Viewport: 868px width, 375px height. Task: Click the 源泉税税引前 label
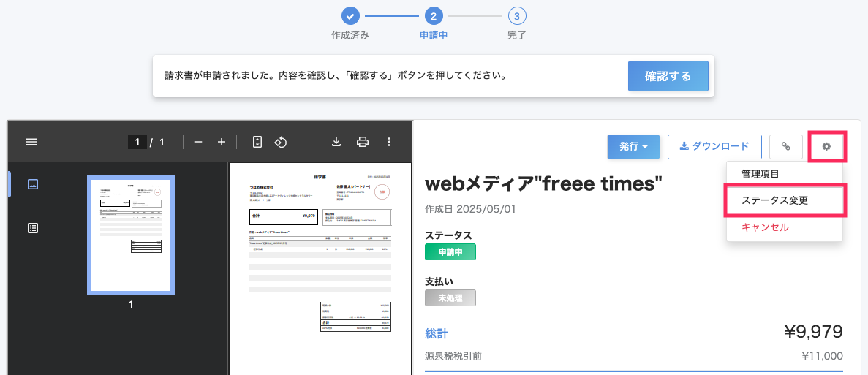coord(453,356)
